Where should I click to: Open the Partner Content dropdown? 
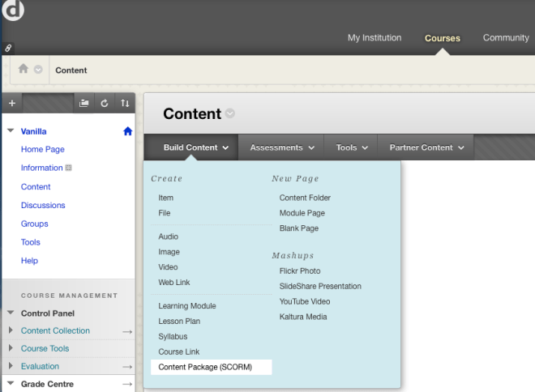426,147
